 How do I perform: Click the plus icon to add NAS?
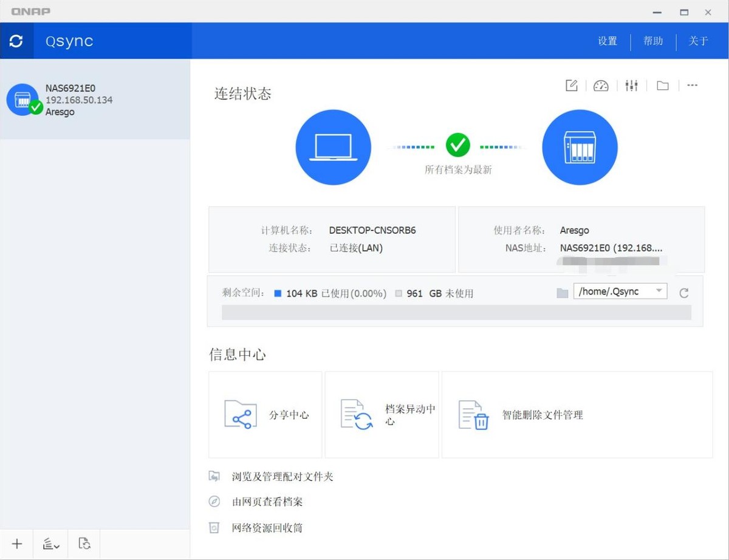17,544
